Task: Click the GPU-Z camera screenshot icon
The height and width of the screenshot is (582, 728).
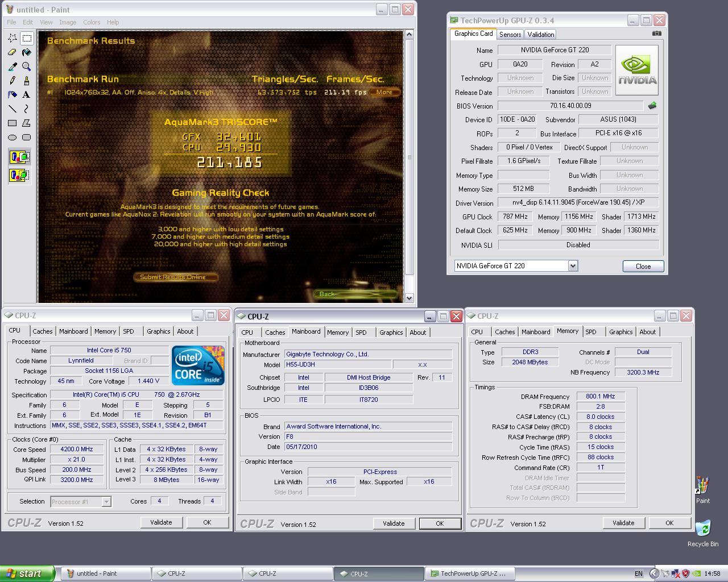Action: pos(657,34)
